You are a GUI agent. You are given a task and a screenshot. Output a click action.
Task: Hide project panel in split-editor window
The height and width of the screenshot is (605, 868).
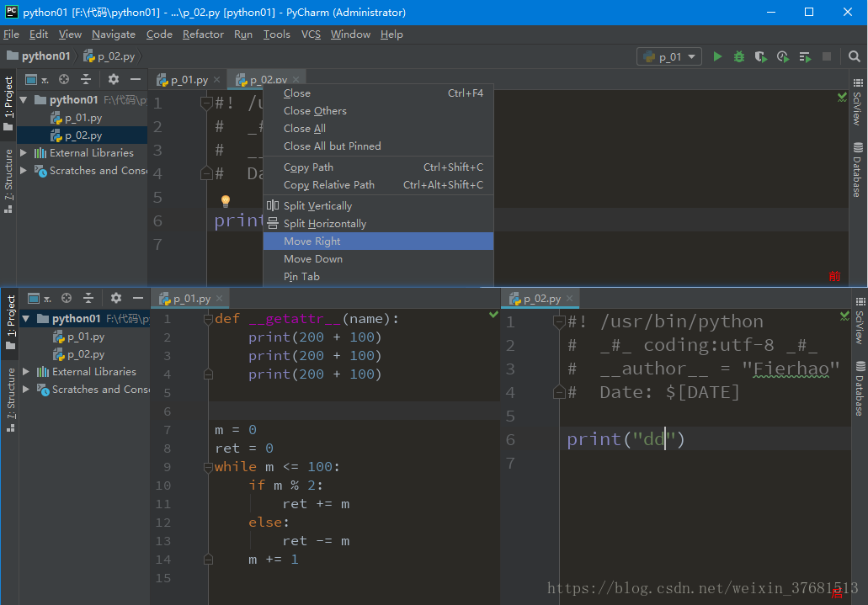138,299
